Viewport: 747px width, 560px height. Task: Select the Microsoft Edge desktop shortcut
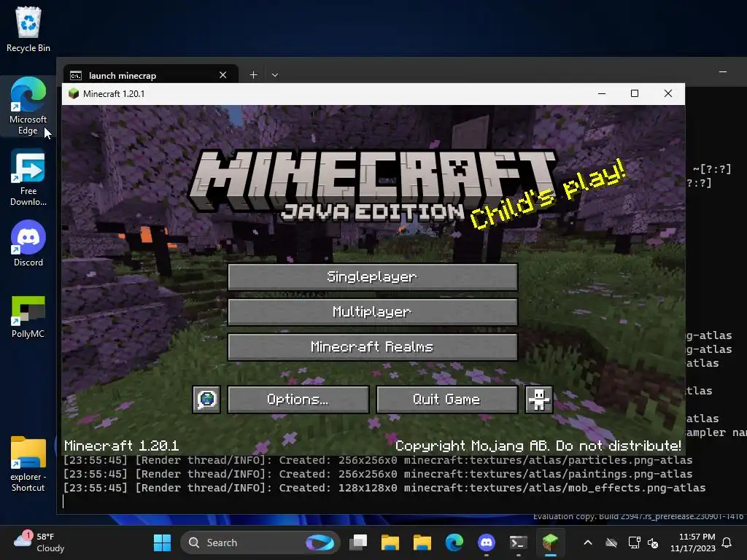(x=28, y=106)
